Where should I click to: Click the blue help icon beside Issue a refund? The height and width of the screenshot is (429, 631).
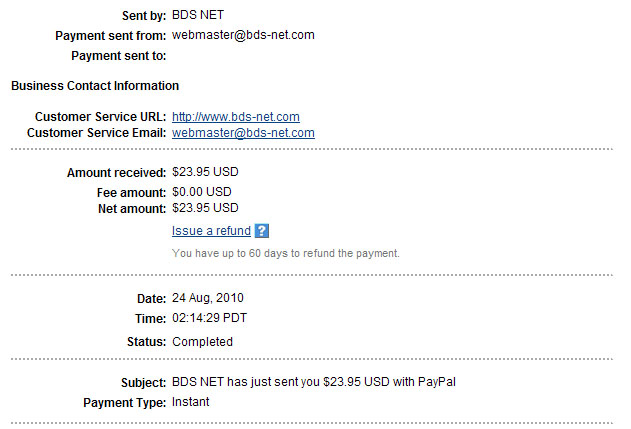point(262,231)
